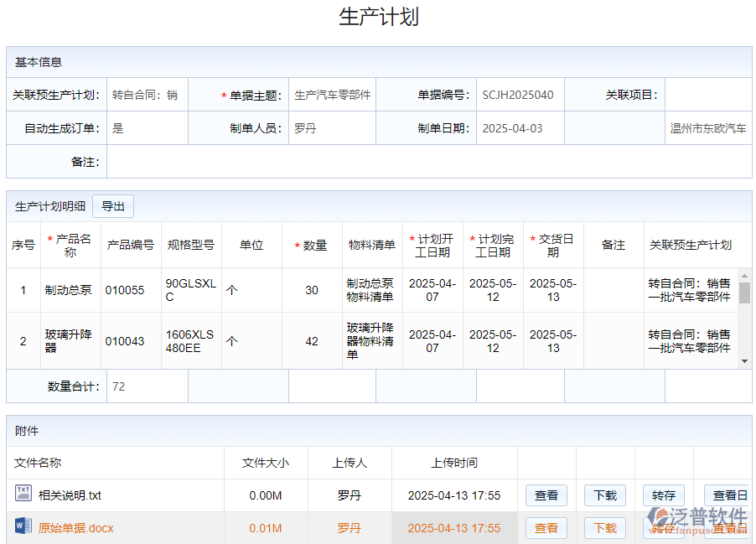Select the 制动总泵 row in the table
Viewport: 756px width, 544px height.
point(70,289)
